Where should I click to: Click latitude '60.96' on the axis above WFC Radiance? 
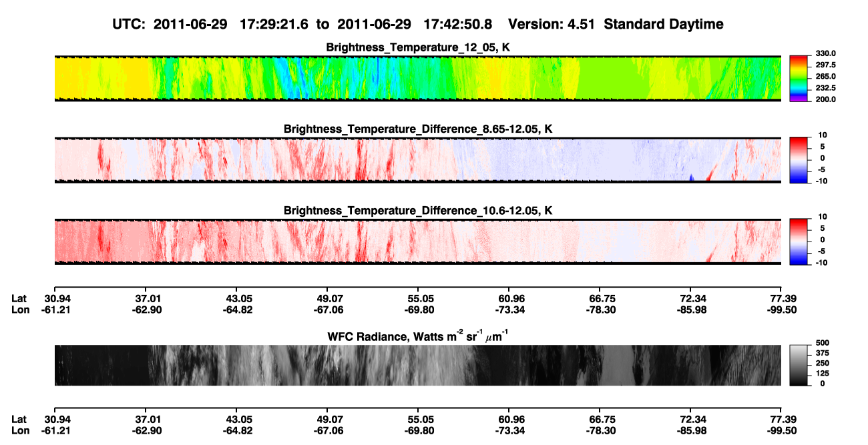click(x=512, y=298)
